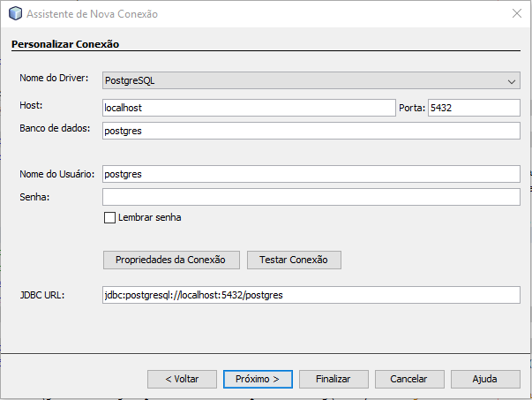Click the Nome do Usuário text field
The height and width of the screenshot is (400, 532).
(x=311, y=174)
